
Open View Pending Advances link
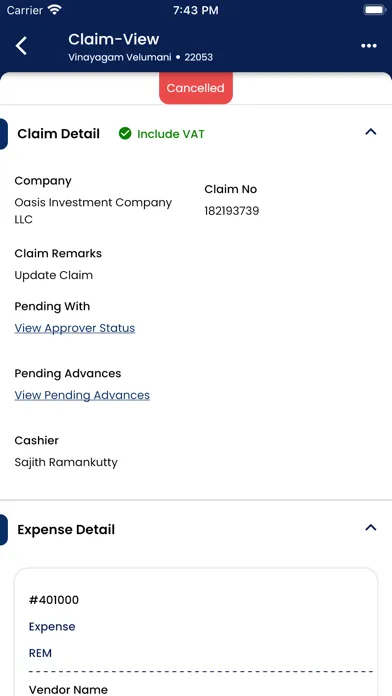82,395
